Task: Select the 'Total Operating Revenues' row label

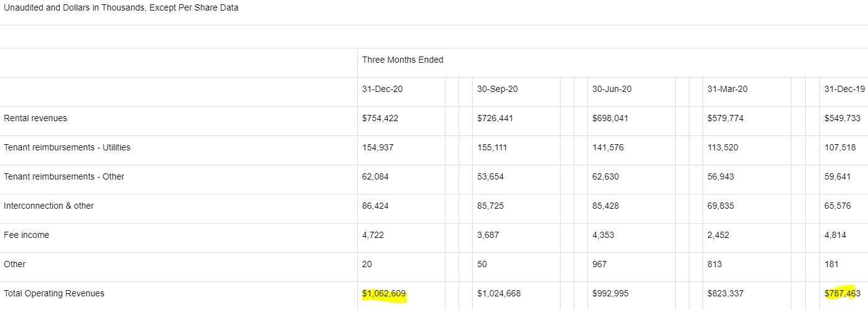Action: [x=54, y=293]
